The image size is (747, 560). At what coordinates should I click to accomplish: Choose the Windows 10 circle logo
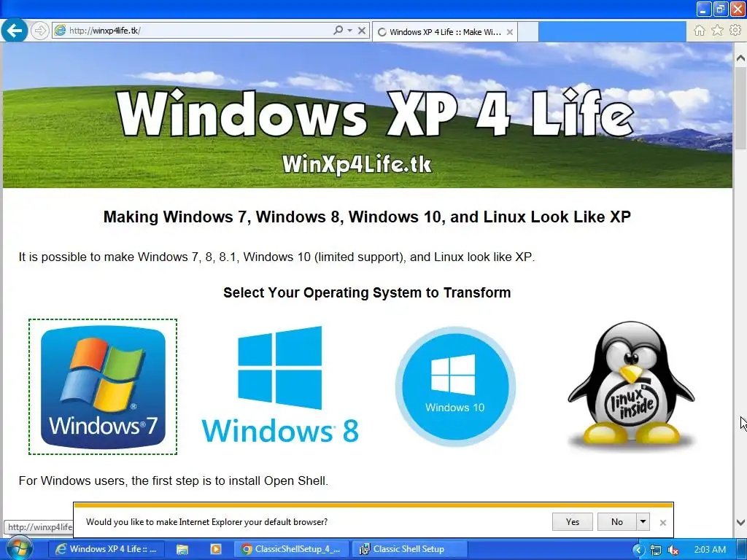(x=455, y=386)
